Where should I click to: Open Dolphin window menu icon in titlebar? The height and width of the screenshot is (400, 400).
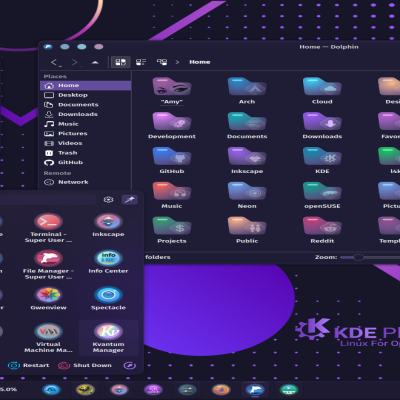(x=48, y=47)
